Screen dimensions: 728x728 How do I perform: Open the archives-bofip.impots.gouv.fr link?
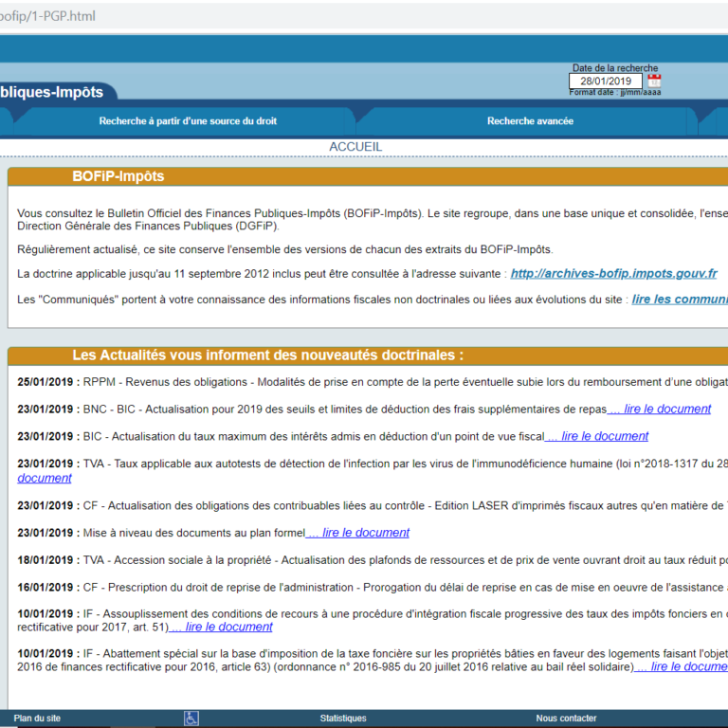[614, 273]
